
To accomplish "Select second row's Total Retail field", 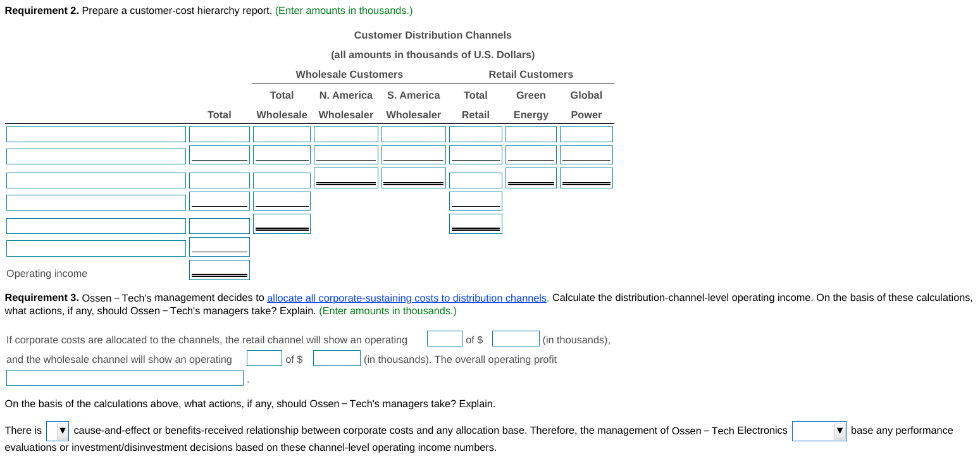I will pos(476,155).
